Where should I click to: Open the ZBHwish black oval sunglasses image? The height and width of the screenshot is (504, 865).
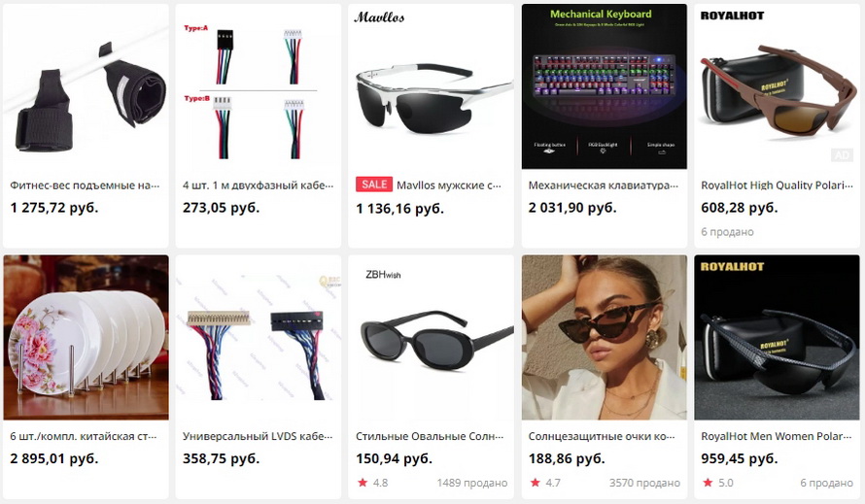tap(431, 338)
